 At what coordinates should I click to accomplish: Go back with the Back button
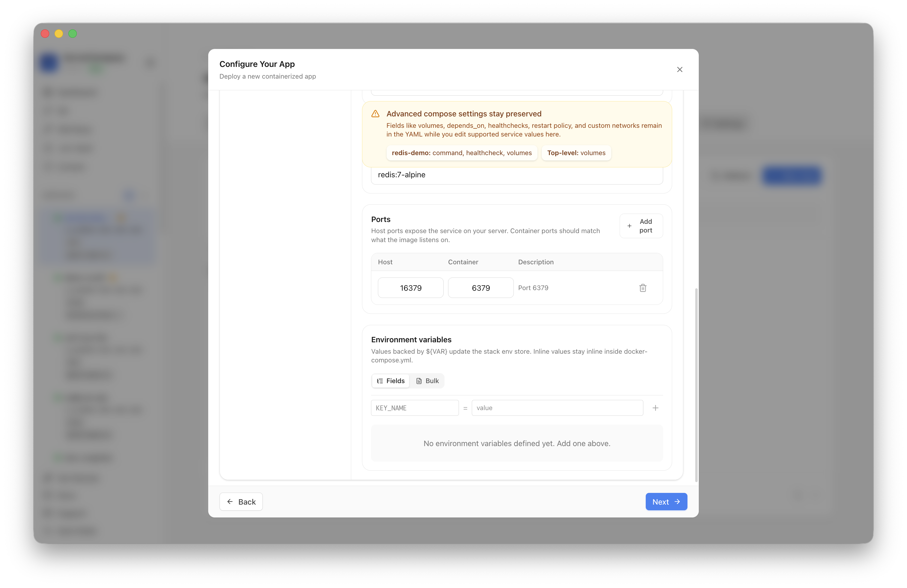(x=241, y=502)
